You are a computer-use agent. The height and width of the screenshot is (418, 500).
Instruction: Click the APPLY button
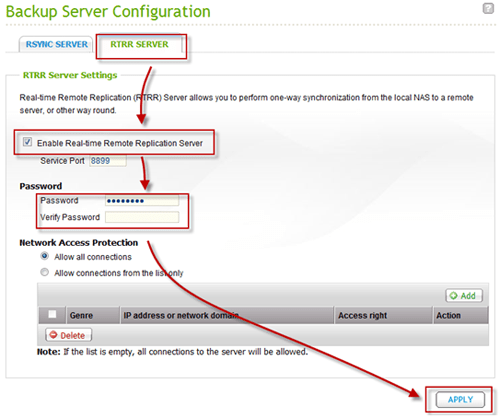tap(460, 399)
